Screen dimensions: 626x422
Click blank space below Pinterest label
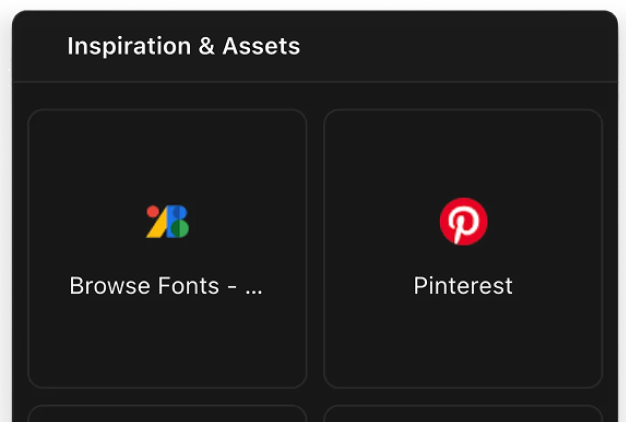(x=463, y=345)
